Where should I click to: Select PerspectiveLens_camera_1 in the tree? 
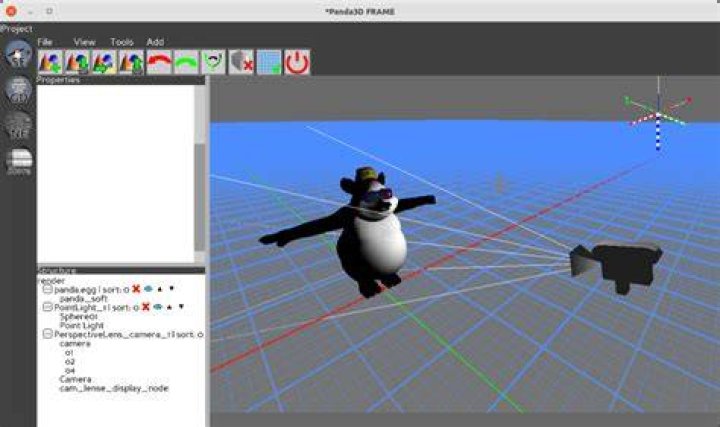click(x=129, y=334)
